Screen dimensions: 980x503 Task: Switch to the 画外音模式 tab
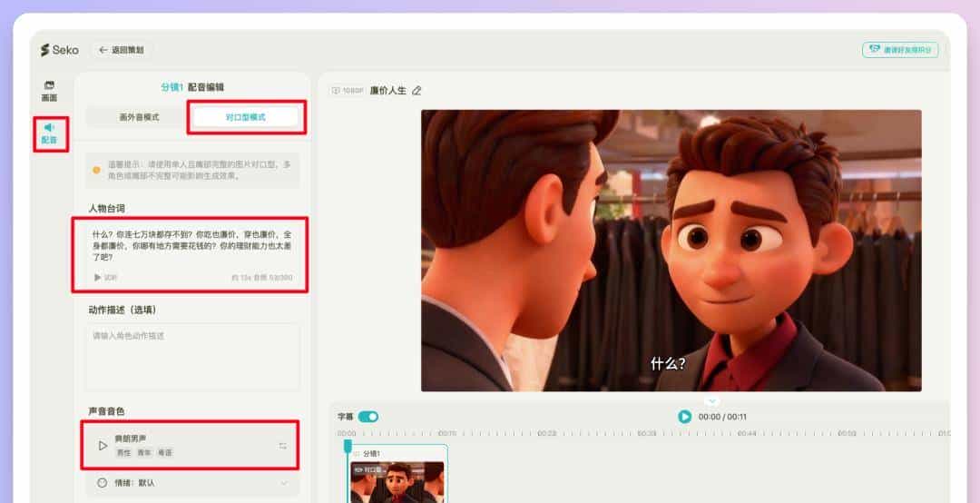pos(139,117)
